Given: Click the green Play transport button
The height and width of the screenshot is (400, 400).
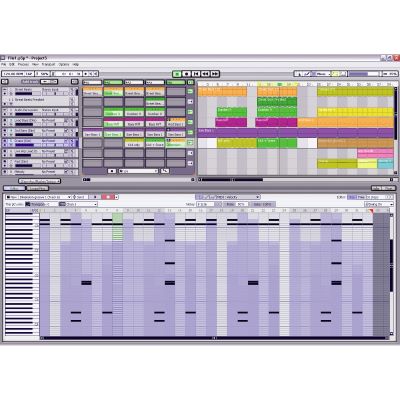Looking at the screenshot, I should [x=177, y=74].
